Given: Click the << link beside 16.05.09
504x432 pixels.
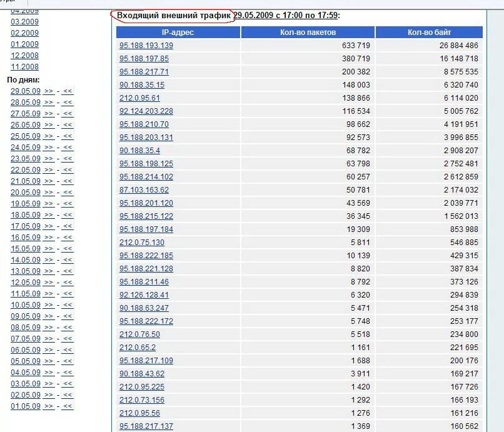Looking at the screenshot, I should [68, 238].
